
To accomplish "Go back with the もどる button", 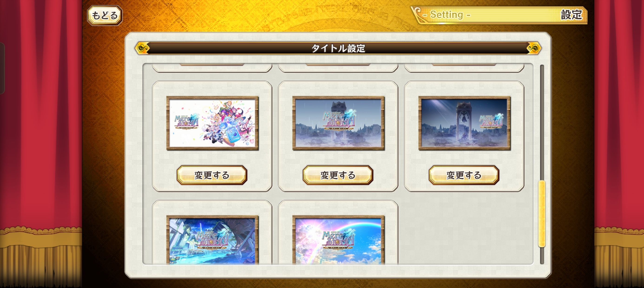I will [105, 16].
